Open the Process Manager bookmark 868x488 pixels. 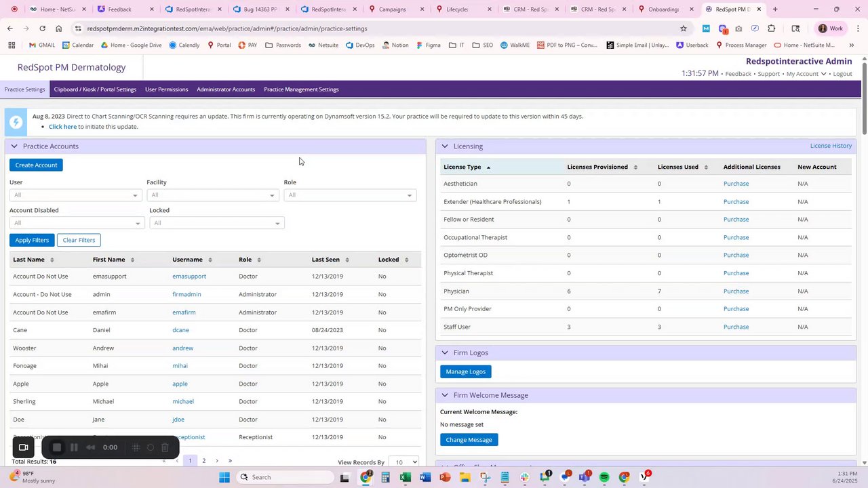(741, 45)
